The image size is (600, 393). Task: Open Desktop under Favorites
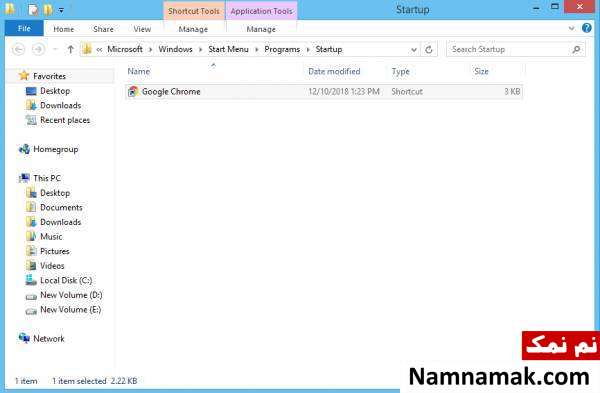coord(55,91)
